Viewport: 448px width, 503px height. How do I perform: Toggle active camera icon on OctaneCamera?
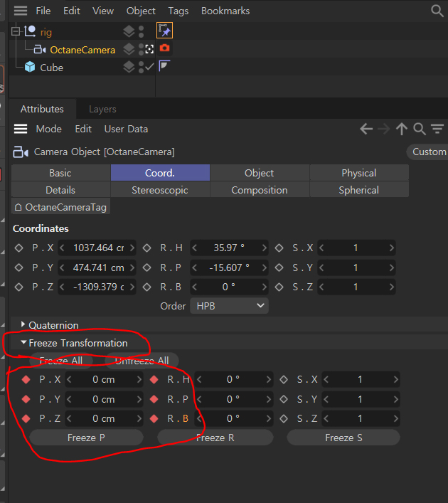point(149,49)
